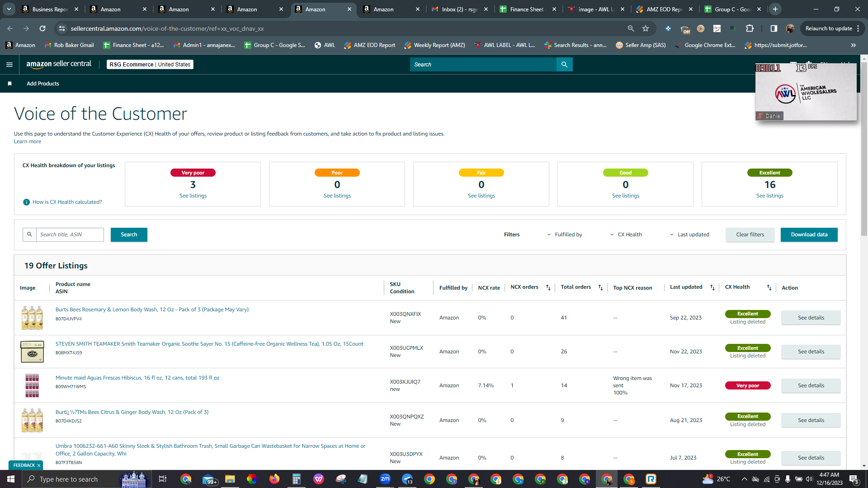868x488 pixels.
Task: Open the Minute Maid product thumbnail
Action: (32, 385)
